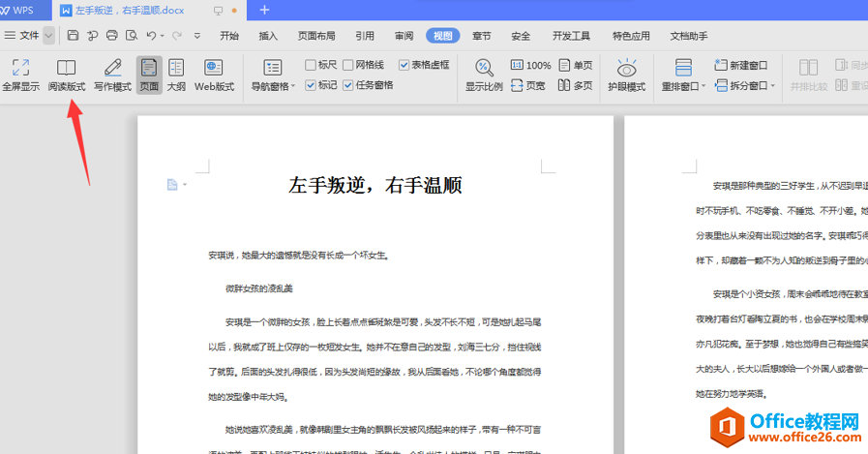Expand the 文件 menu dropdown arrow
The height and width of the screenshot is (454, 868).
(48, 36)
